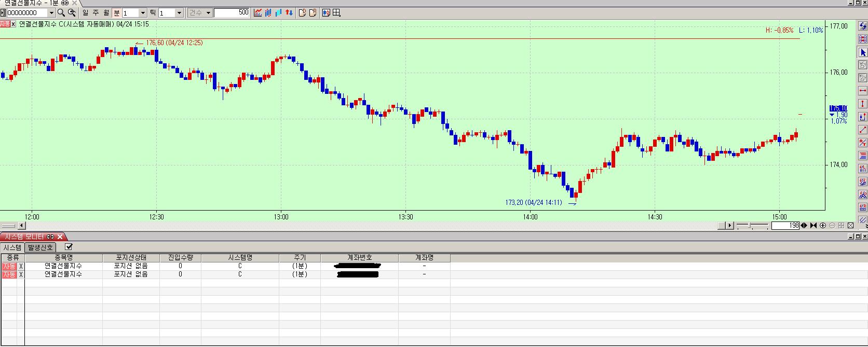Open the 건수 count type dropdown
This screenshot has height=347, width=868.
coord(208,12)
